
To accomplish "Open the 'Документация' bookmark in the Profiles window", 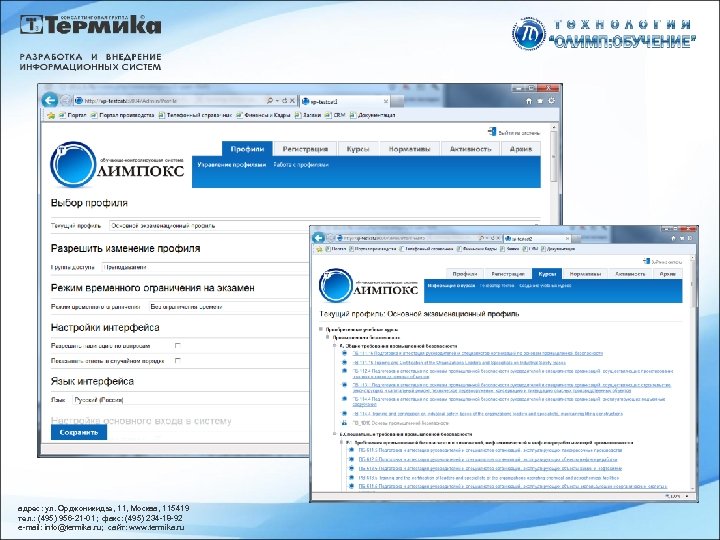I will (x=372, y=115).
